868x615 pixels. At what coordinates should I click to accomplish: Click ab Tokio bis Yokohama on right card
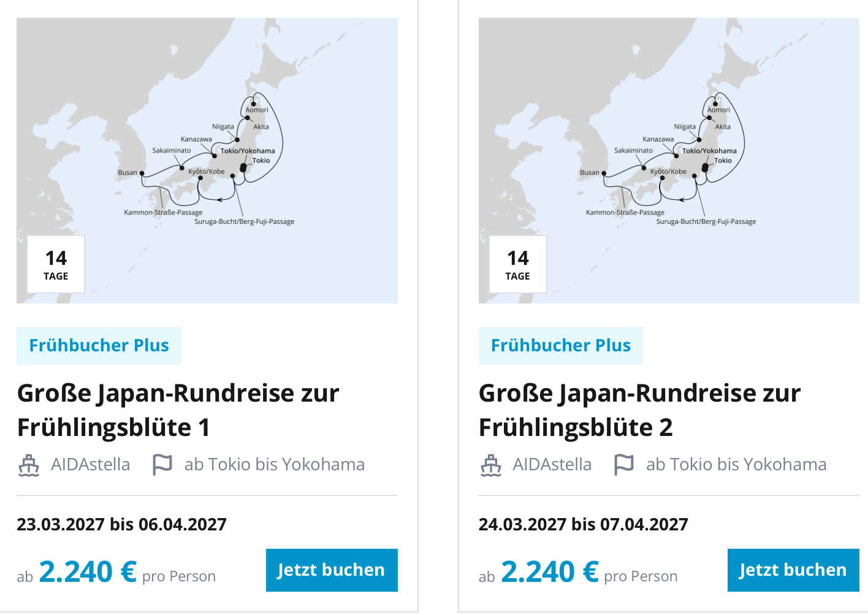click(x=736, y=465)
